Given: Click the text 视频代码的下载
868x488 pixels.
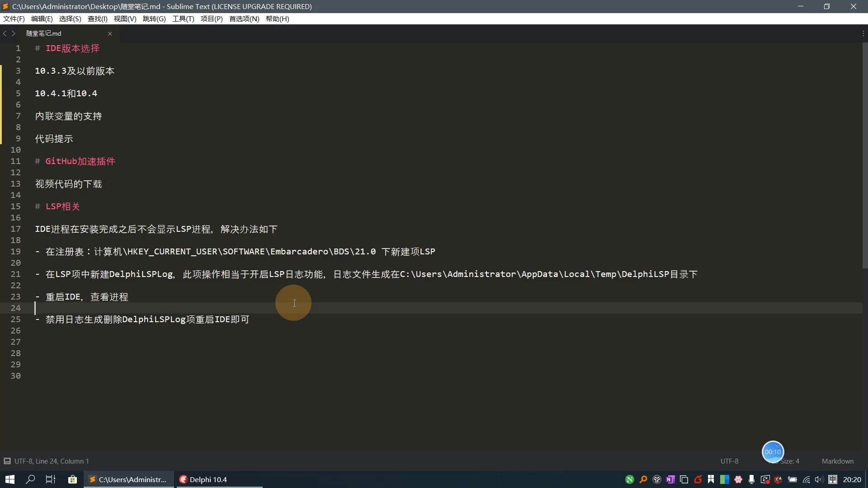Looking at the screenshot, I should [x=69, y=184].
